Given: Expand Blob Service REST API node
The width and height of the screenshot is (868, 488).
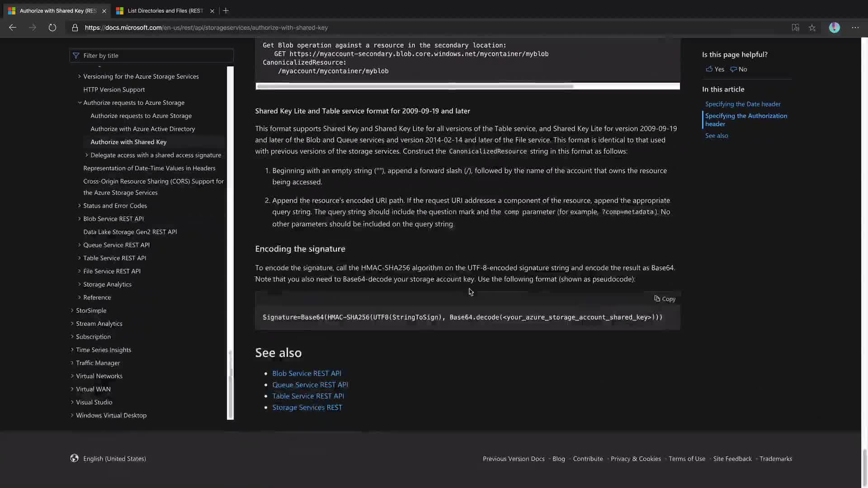Looking at the screenshot, I should (x=80, y=219).
